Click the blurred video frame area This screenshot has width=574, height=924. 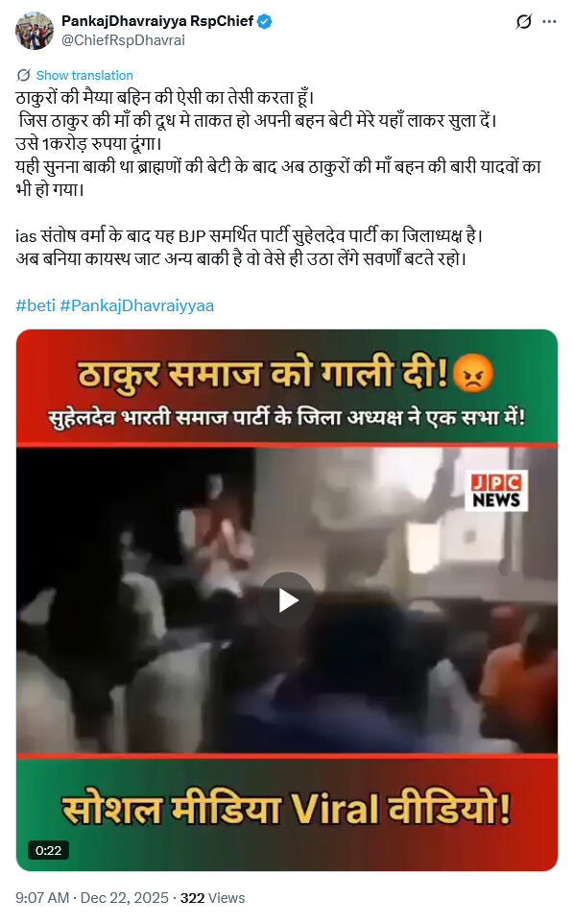coord(287,600)
